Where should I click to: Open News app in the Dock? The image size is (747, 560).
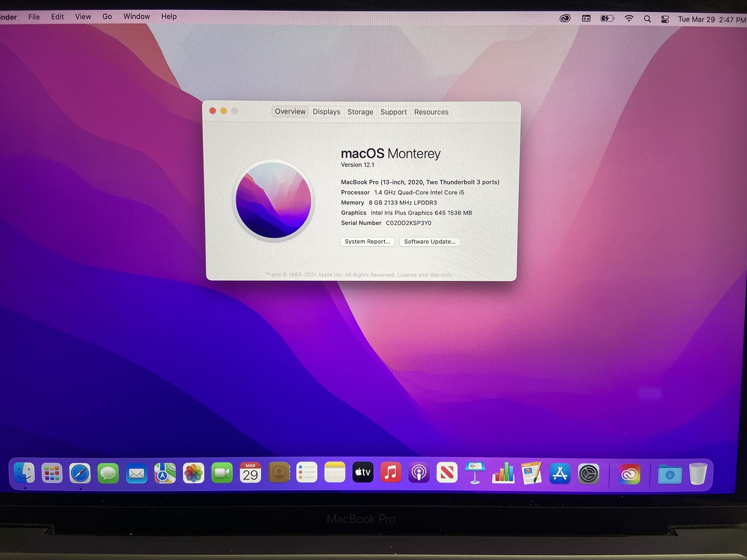coord(447,473)
